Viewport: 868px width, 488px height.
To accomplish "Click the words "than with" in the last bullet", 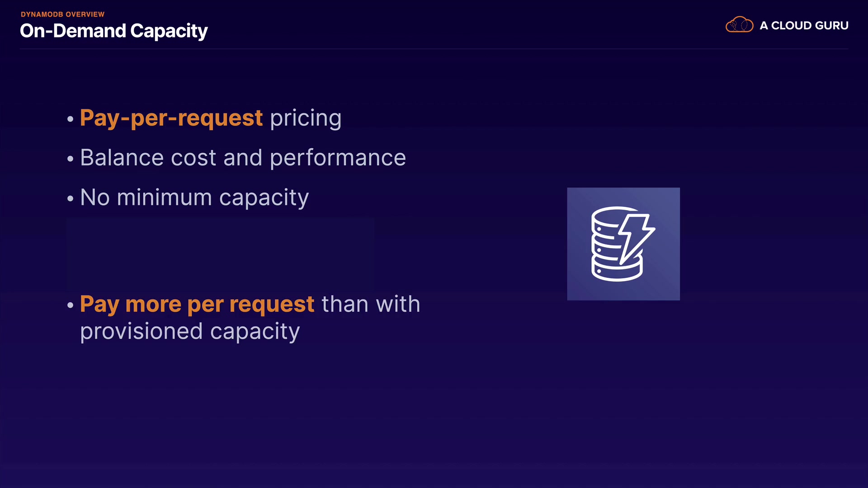I will (x=371, y=304).
